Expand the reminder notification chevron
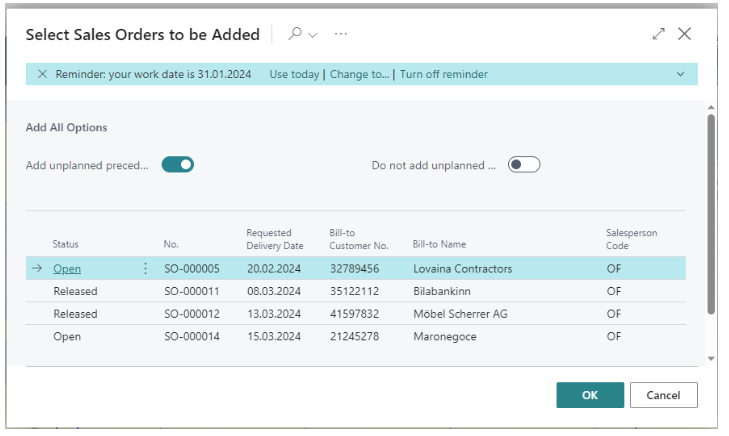The image size is (729, 436). coord(680,74)
